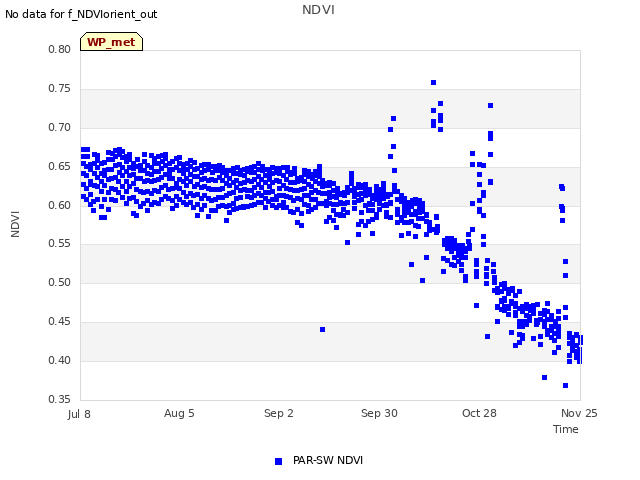Click the 0.80 y-axis tick label
The image size is (640, 480).
point(60,49)
